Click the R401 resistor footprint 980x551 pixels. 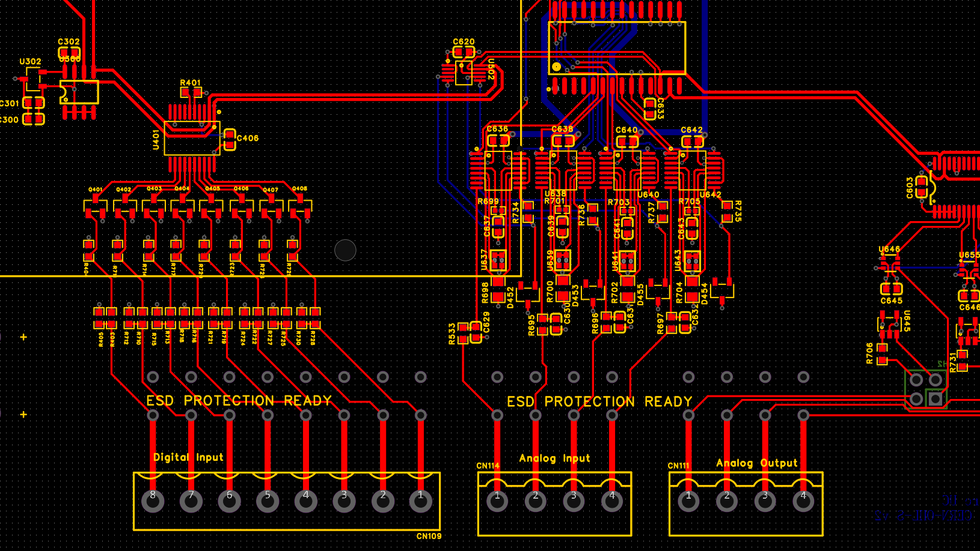coord(191,93)
